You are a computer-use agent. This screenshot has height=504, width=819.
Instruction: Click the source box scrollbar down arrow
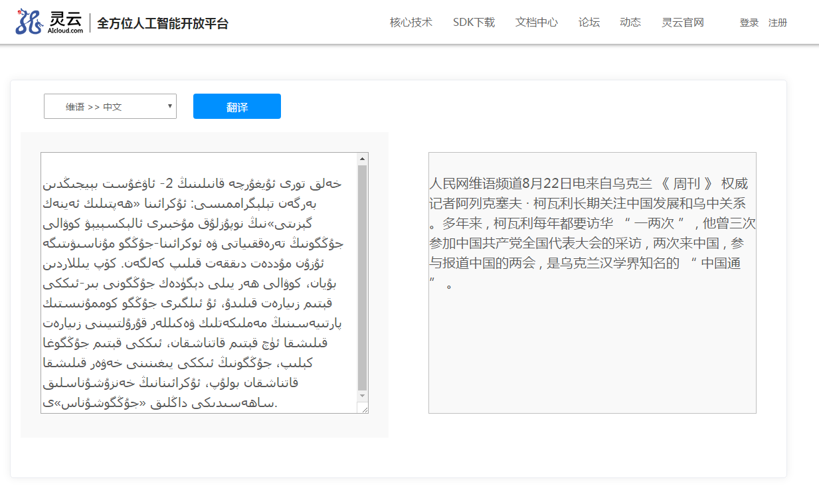(x=362, y=396)
